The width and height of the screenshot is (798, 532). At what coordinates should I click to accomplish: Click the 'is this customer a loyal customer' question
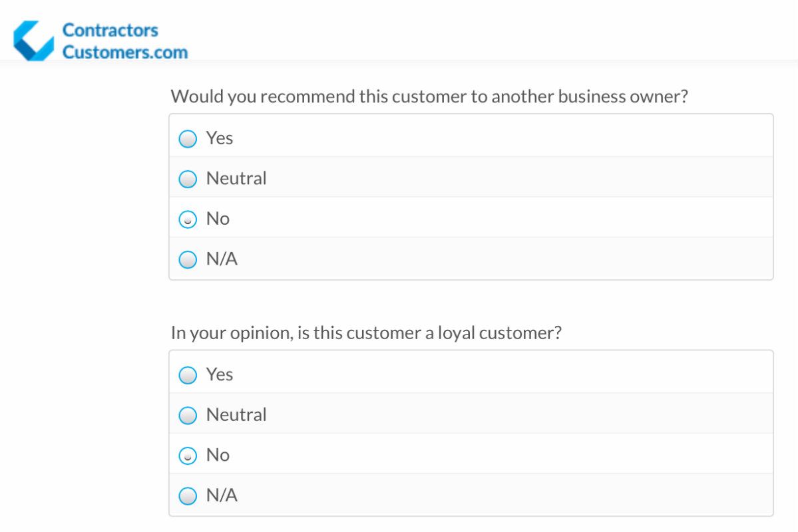click(366, 332)
